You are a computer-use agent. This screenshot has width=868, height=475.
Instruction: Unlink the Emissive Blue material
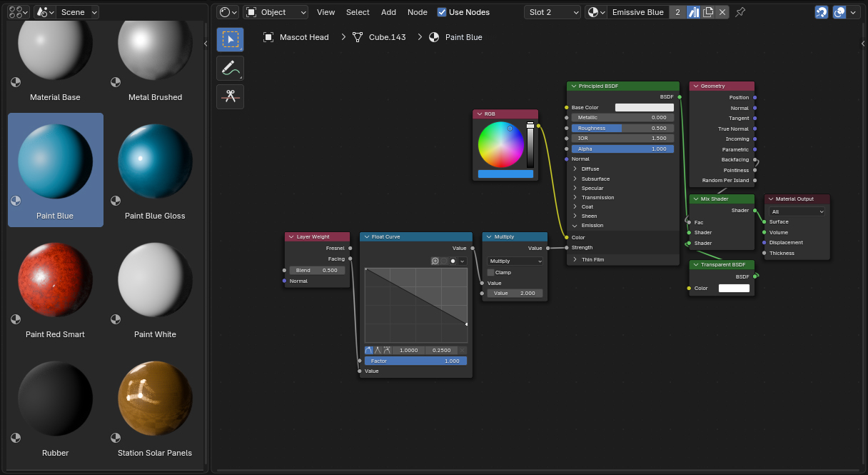722,12
